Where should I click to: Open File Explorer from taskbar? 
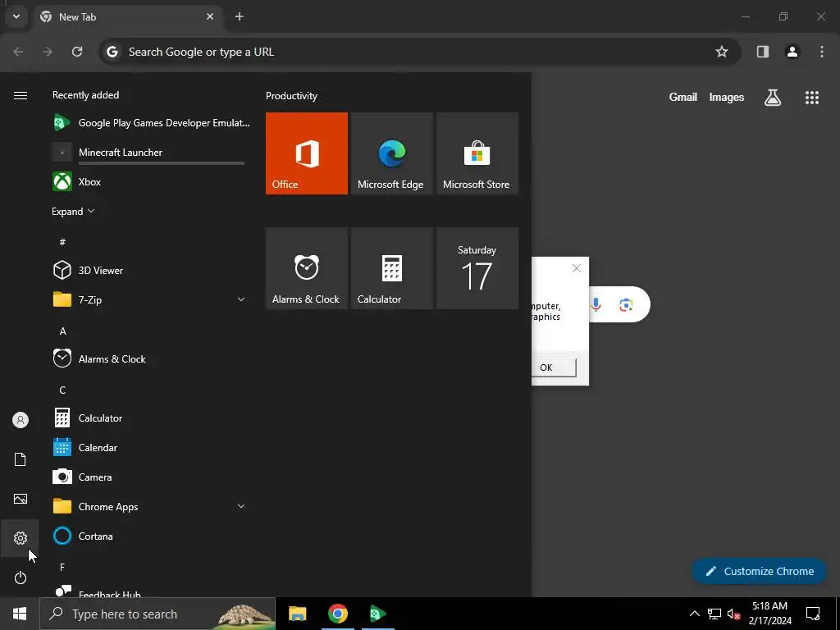point(297,614)
